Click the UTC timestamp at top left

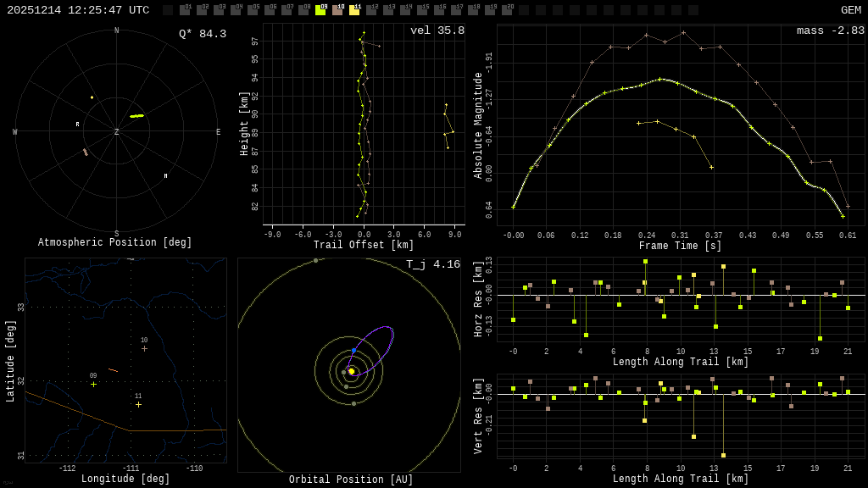[x=78, y=10]
